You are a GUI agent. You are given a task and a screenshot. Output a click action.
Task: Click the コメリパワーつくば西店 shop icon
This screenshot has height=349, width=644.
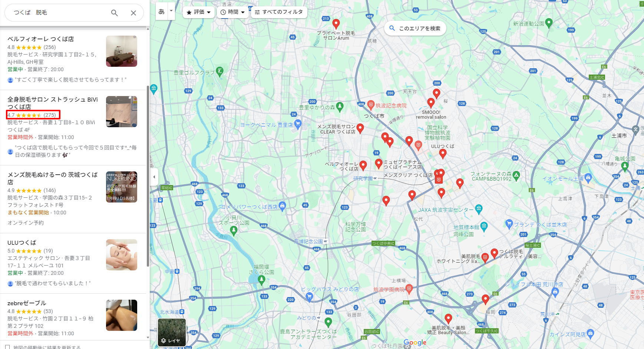pyautogui.click(x=282, y=205)
